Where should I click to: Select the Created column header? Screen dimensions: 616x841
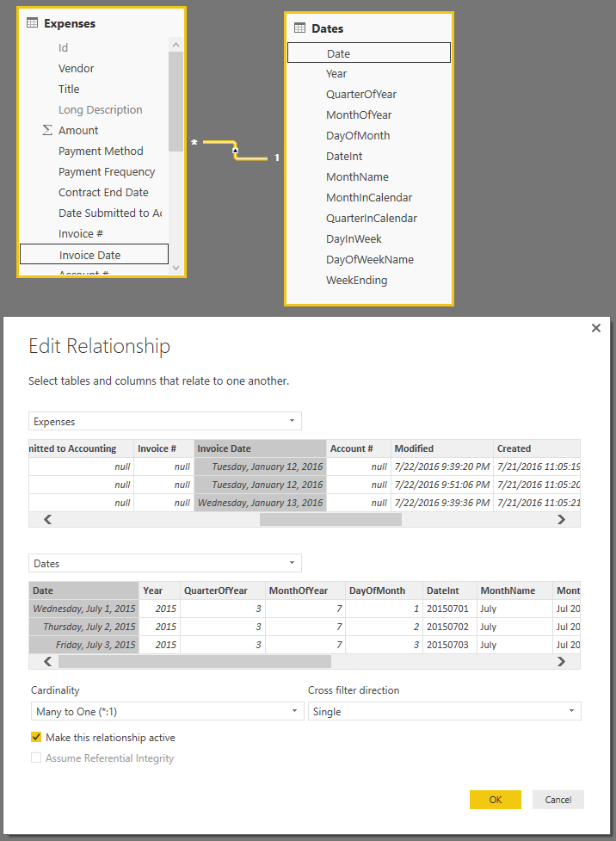click(x=537, y=448)
